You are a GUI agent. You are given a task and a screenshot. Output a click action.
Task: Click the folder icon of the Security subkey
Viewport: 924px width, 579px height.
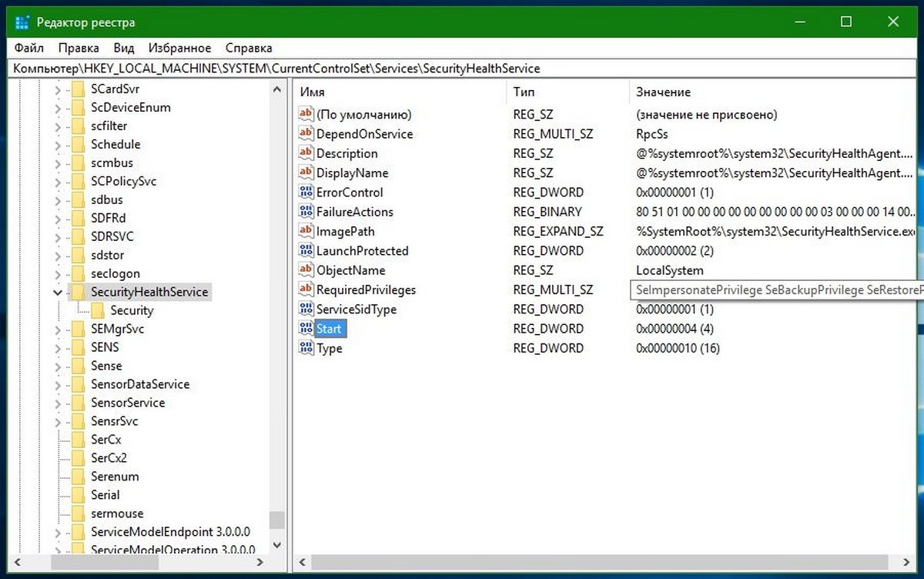pyautogui.click(x=98, y=310)
